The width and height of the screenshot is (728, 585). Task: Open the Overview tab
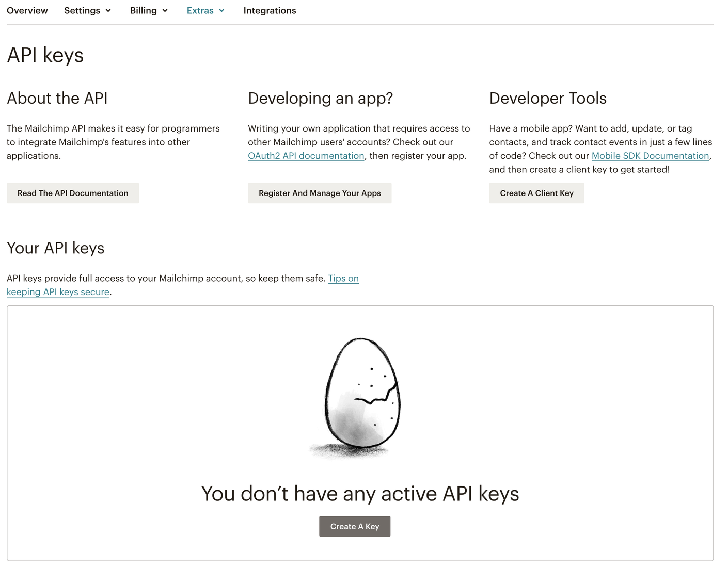click(x=27, y=10)
